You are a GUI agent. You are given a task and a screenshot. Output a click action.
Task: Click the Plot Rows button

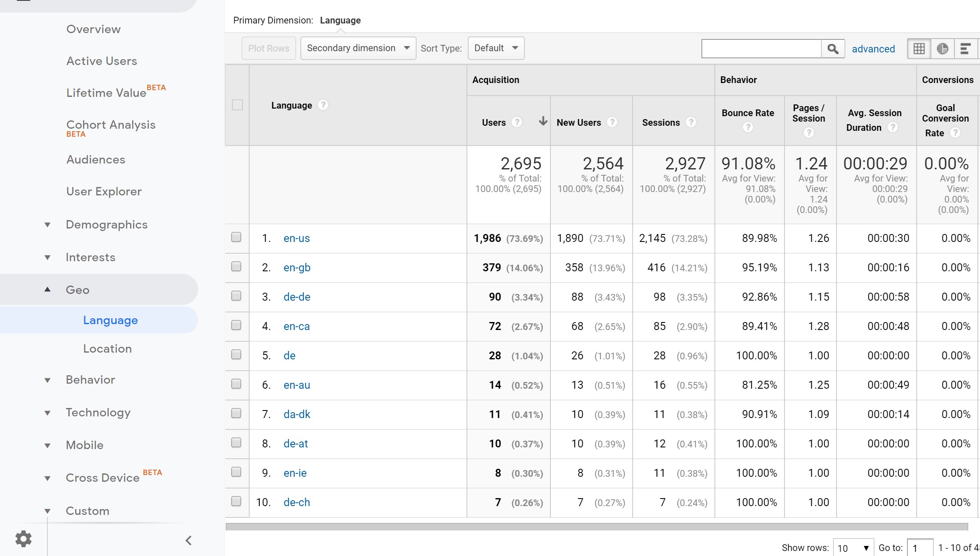pos(268,48)
